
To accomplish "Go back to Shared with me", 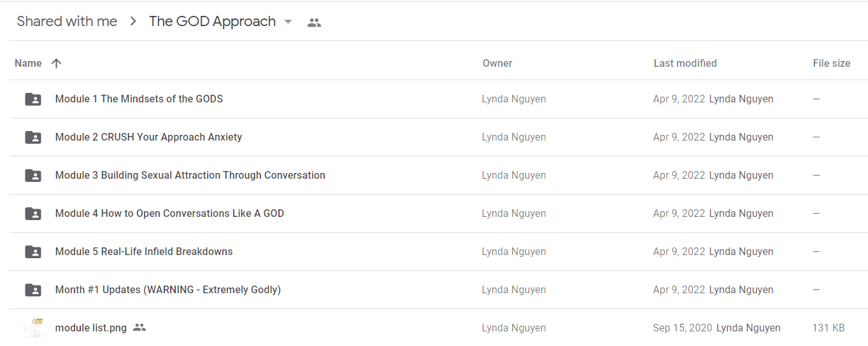I will click(x=67, y=22).
